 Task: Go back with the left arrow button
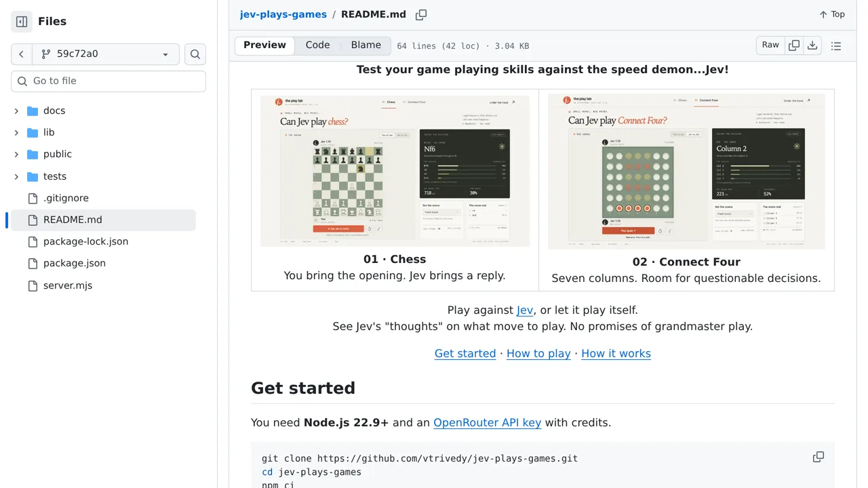click(22, 54)
